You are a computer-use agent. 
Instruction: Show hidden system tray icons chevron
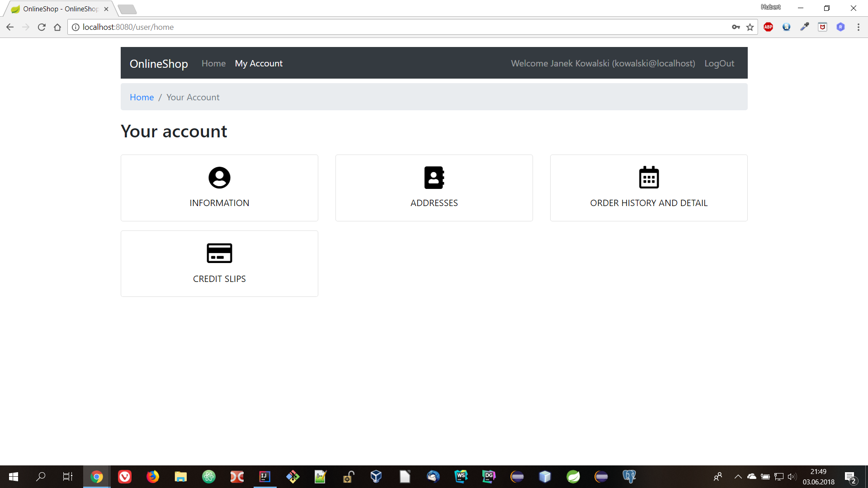(x=738, y=477)
